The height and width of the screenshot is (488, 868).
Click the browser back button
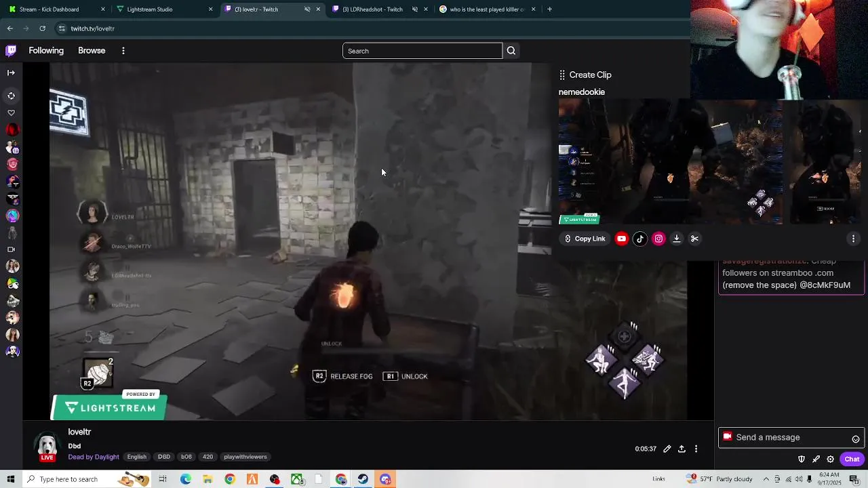point(10,28)
